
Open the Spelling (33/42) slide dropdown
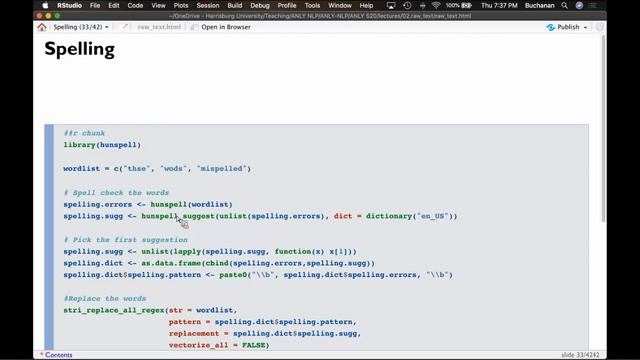[x=81, y=27]
